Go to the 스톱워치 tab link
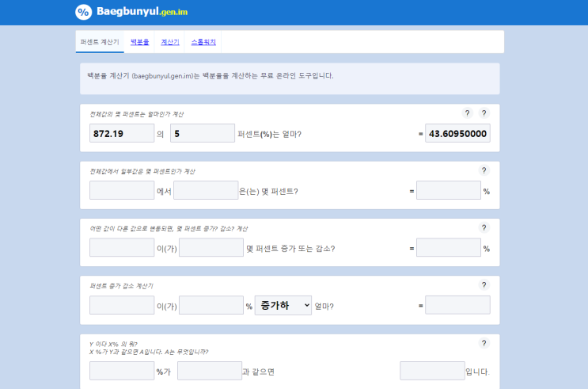This screenshot has width=588, height=389. pyautogui.click(x=203, y=42)
